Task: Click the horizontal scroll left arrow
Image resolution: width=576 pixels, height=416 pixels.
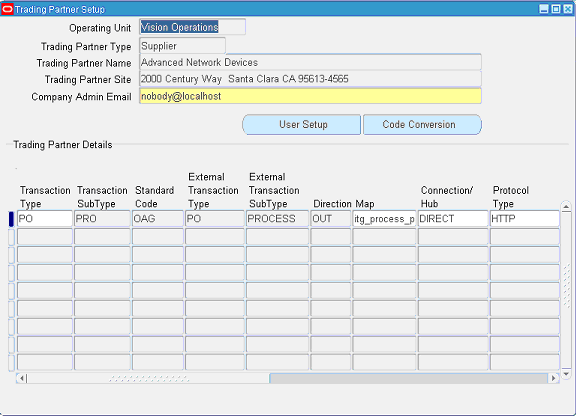Action: [x=22, y=378]
